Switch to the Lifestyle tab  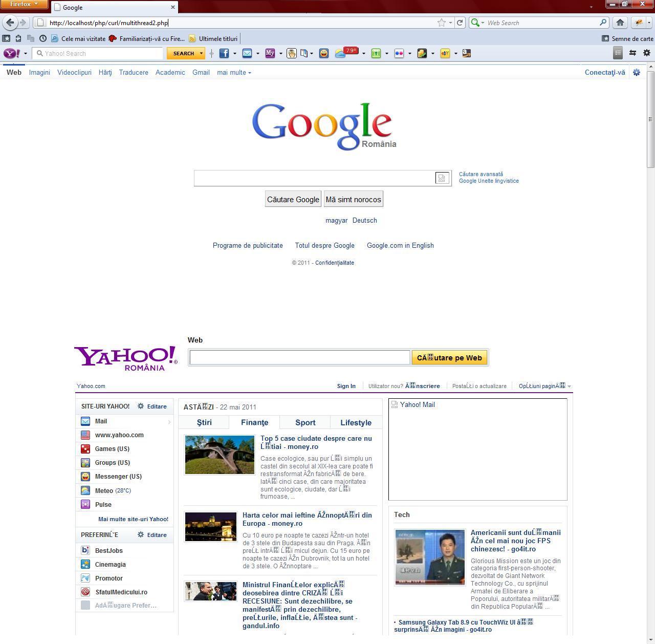point(356,422)
